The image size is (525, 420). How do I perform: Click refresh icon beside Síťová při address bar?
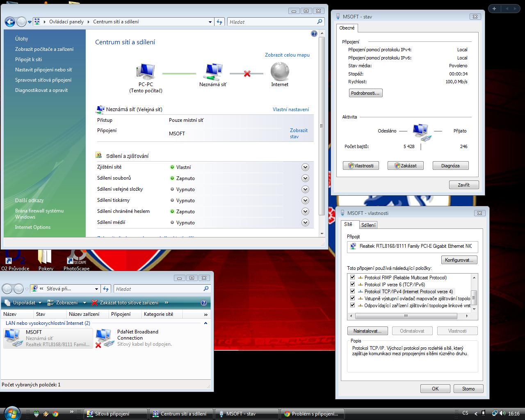click(106, 289)
